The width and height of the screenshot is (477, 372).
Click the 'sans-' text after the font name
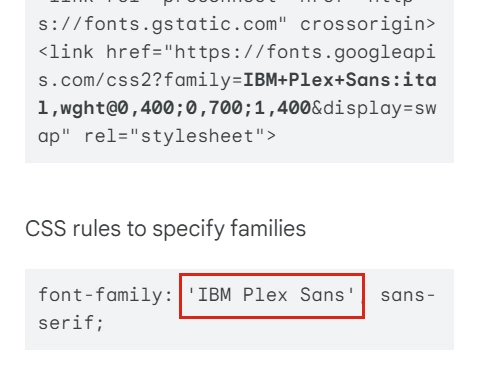408,295
